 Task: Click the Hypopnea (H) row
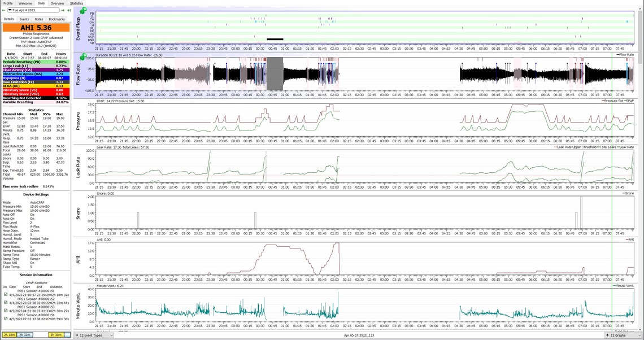(x=36, y=78)
